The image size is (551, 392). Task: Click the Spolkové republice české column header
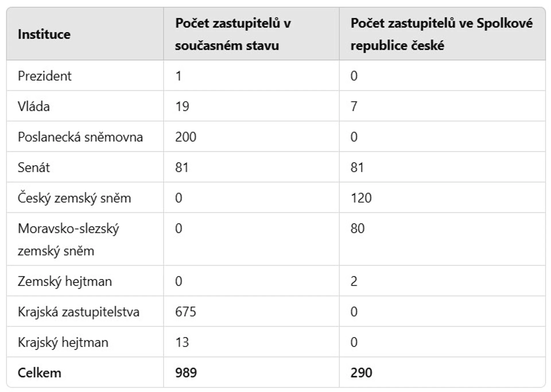pyautogui.click(x=442, y=34)
